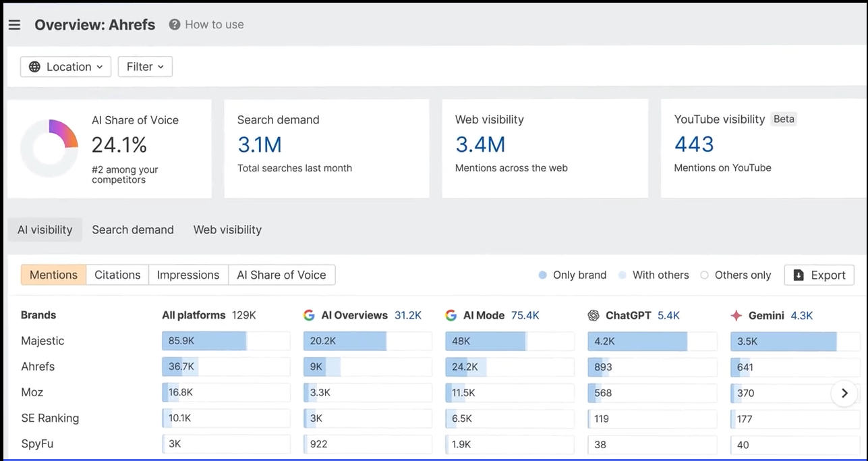Toggle the Only brand legend filter
The image size is (868, 461).
point(573,275)
